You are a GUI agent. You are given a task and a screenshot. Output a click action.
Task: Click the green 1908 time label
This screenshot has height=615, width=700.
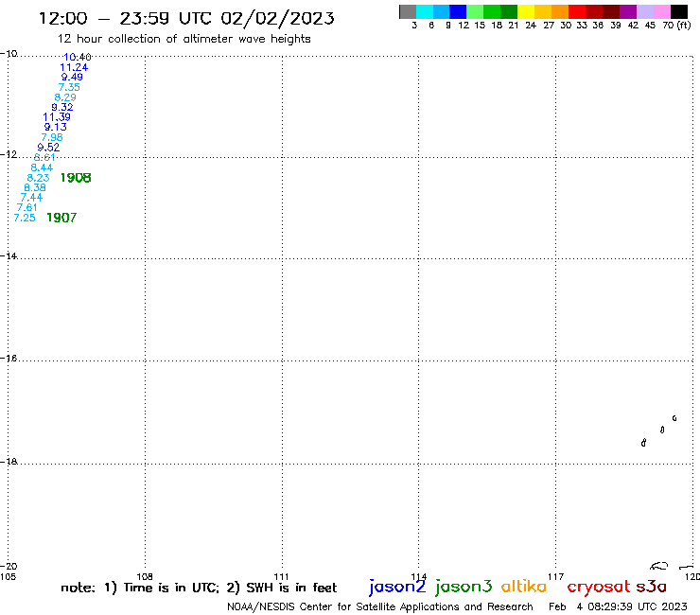point(76,178)
